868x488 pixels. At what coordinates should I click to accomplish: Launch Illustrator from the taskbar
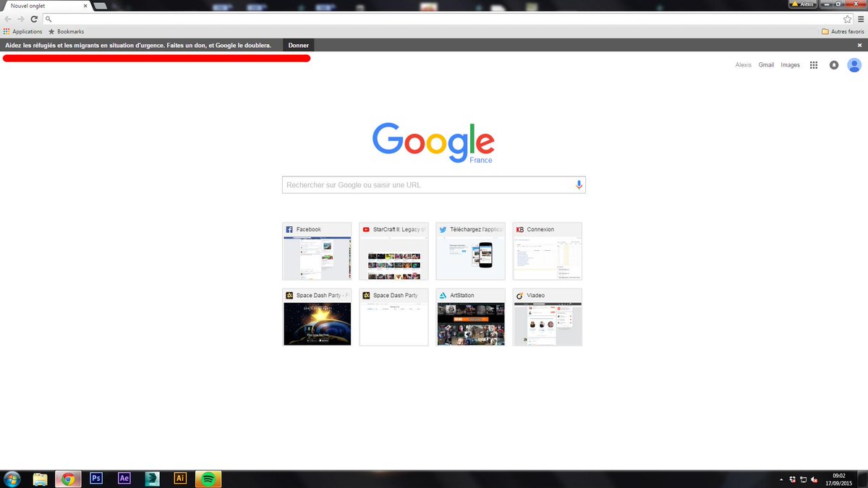click(180, 479)
